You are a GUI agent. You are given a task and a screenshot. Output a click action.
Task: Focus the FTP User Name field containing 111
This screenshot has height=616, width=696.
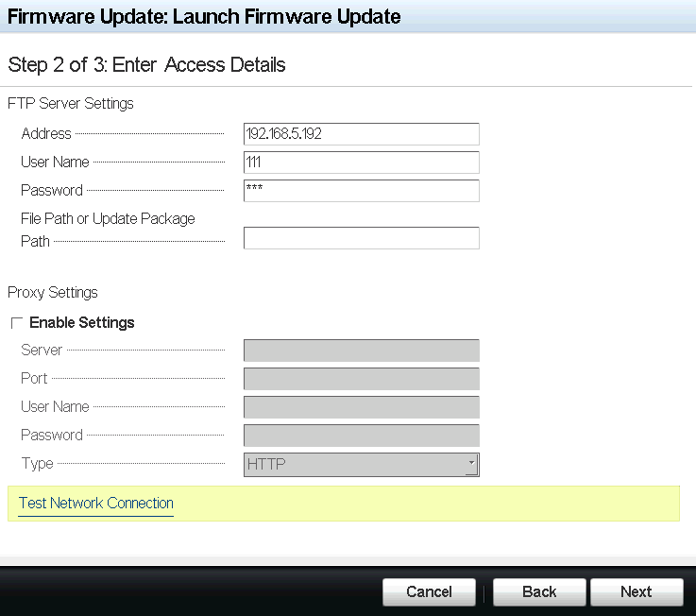click(361, 163)
